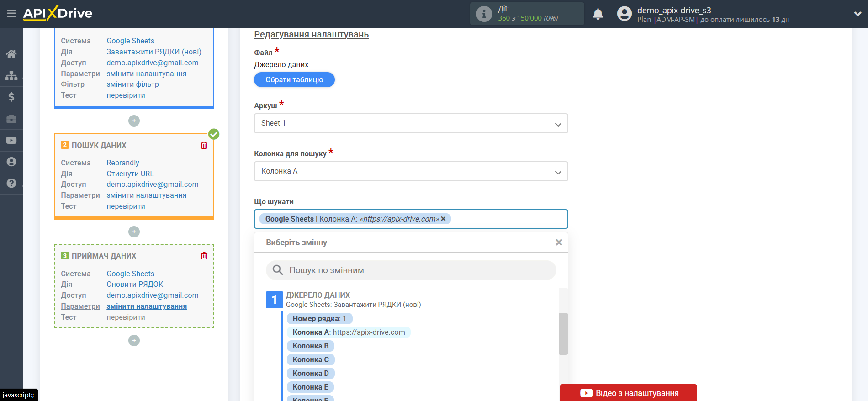Open the briefcase services icon
The image size is (868, 401).
(x=11, y=119)
